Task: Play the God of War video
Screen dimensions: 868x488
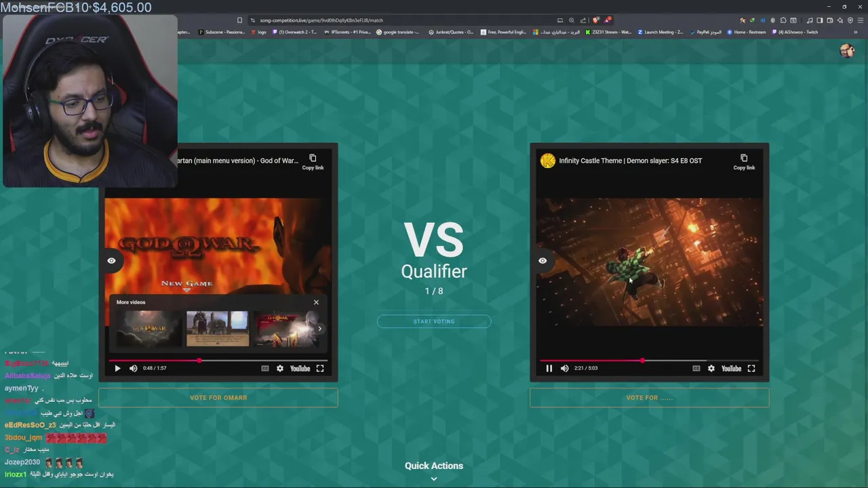Action: coord(117,369)
